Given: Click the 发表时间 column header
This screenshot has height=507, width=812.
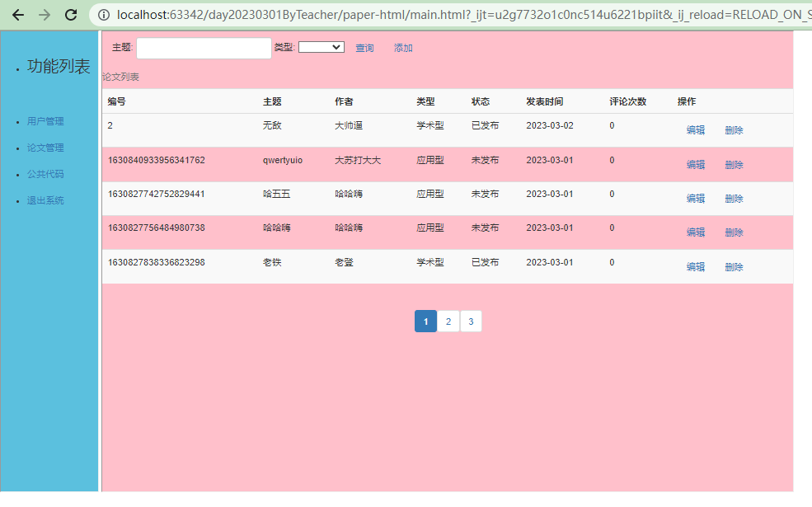Looking at the screenshot, I should [545, 101].
